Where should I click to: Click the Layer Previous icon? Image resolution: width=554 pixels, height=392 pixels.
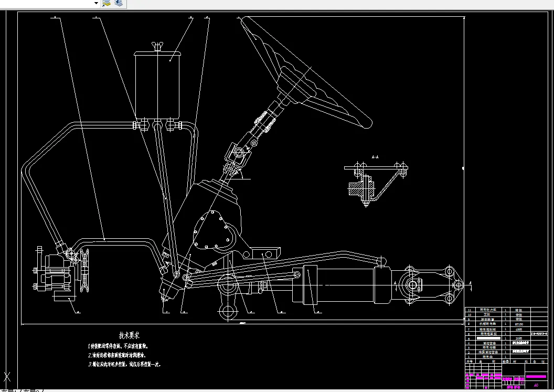click(119, 3)
